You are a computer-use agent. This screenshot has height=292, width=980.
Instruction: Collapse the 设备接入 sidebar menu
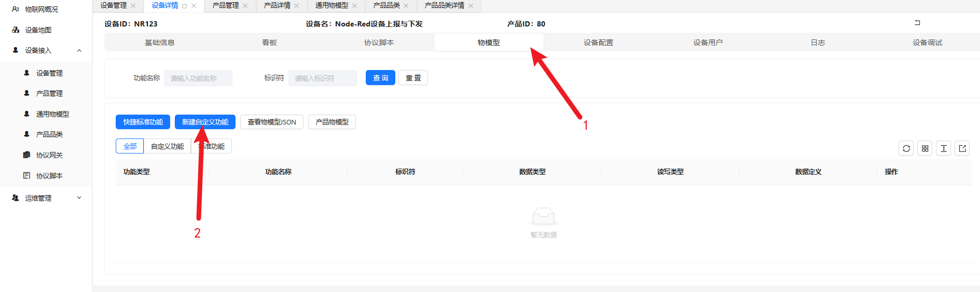pyautogui.click(x=79, y=50)
